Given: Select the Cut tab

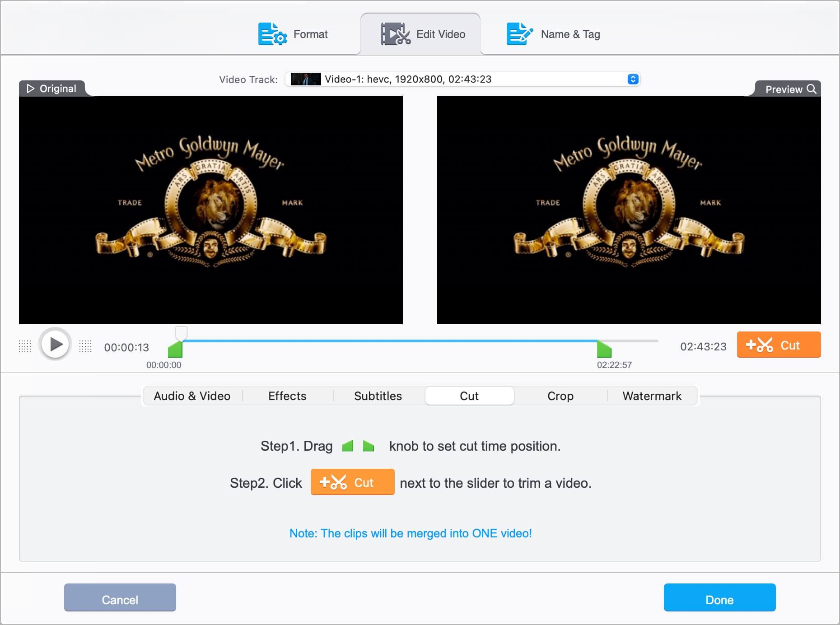Looking at the screenshot, I should coord(469,396).
